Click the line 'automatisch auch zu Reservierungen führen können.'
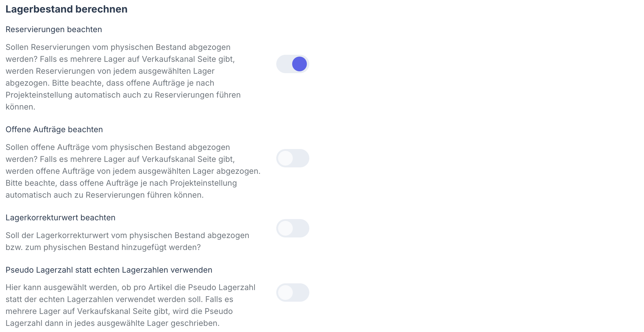This screenshot has height=332, width=644. [105, 195]
